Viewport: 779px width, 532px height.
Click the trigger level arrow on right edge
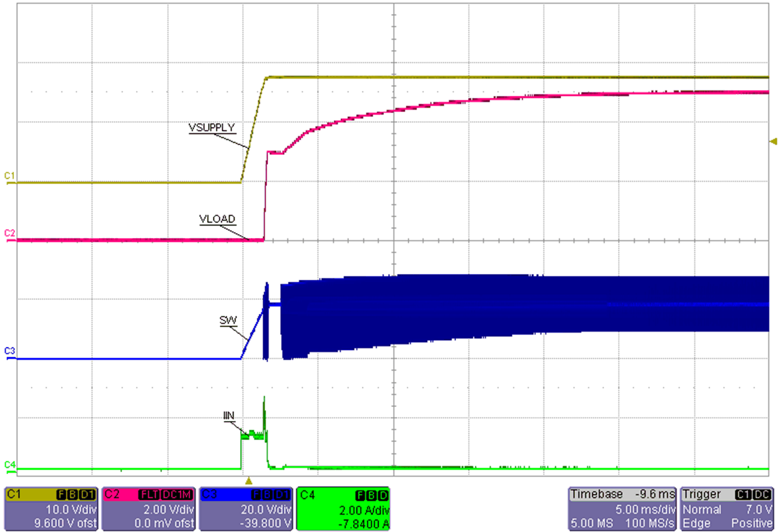[x=773, y=142]
